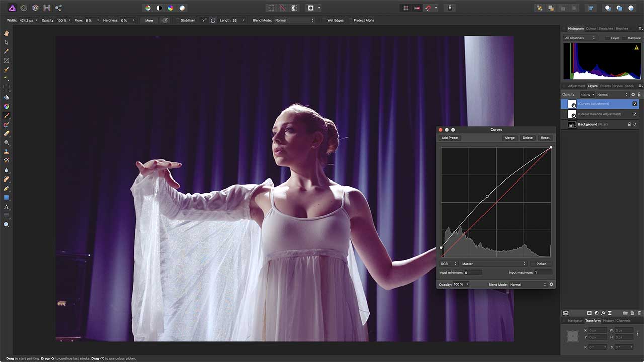Hide the Colour Balance Adjustment layer
The height and width of the screenshot is (362, 644).
click(635, 114)
